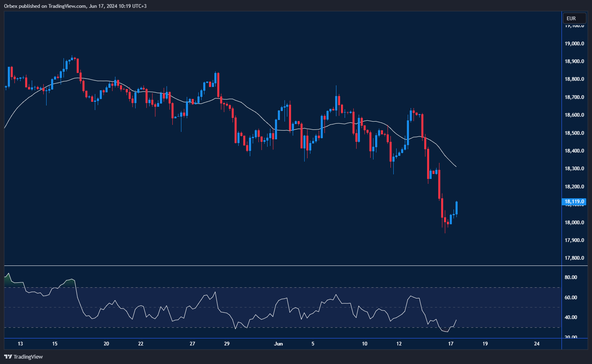Click the 80.00 RSI scale label
This screenshot has height=364, width=592.
pos(571,277)
